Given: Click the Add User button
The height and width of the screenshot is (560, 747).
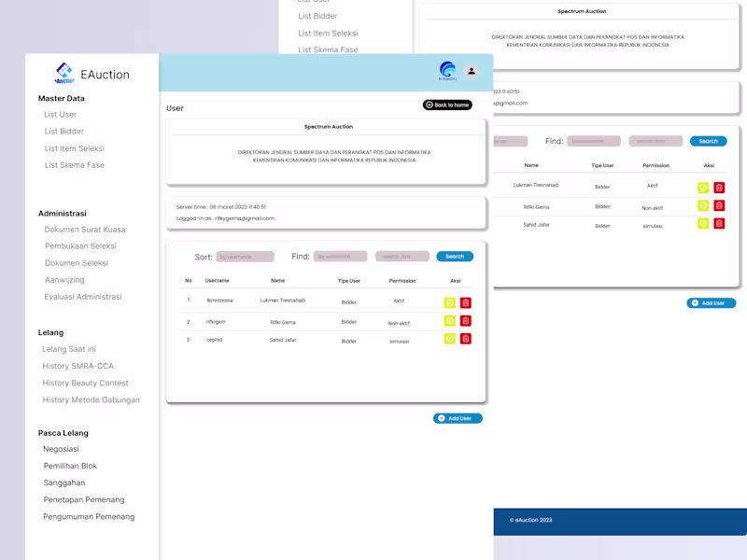Looking at the screenshot, I should coord(458,418).
